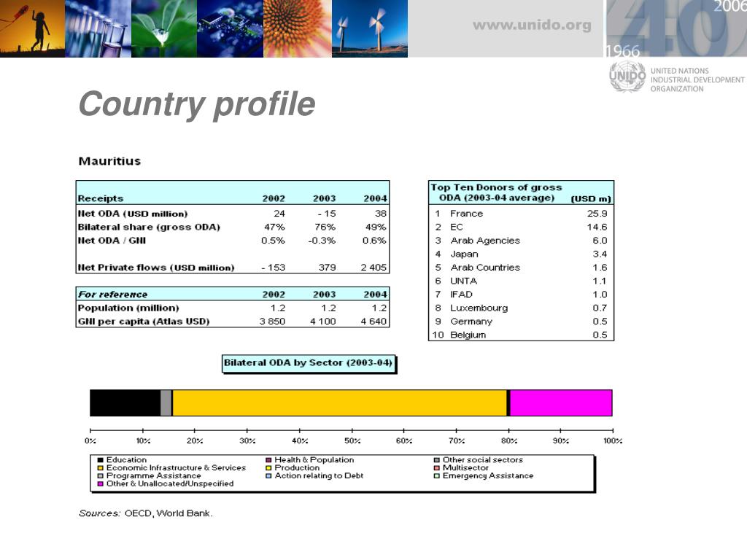Viewport: 747px width, 560px height.
Task: Select the Arab Agencies donor row
Action: point(521,241)
